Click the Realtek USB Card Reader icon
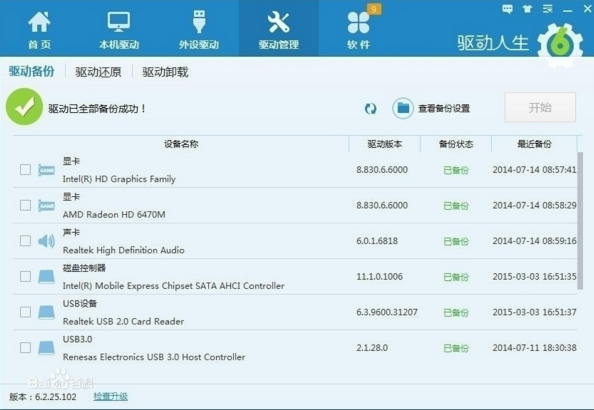 click(46, 312)
